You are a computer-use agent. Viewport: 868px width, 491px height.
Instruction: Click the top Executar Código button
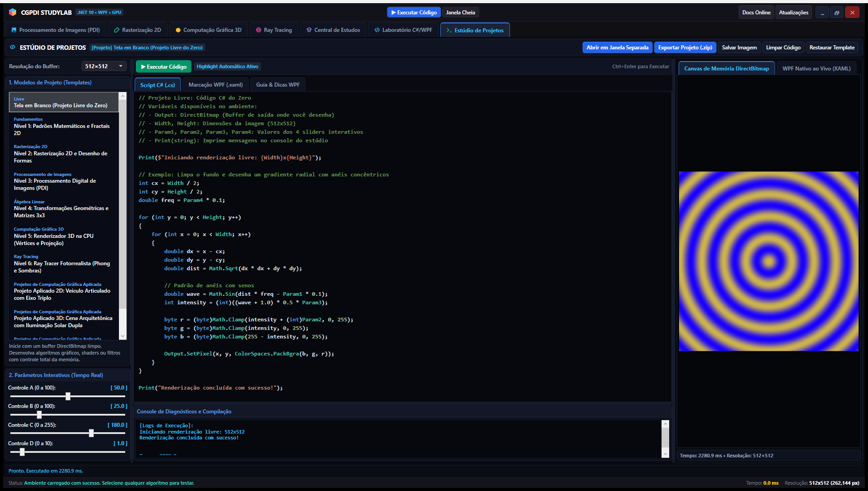414,13
